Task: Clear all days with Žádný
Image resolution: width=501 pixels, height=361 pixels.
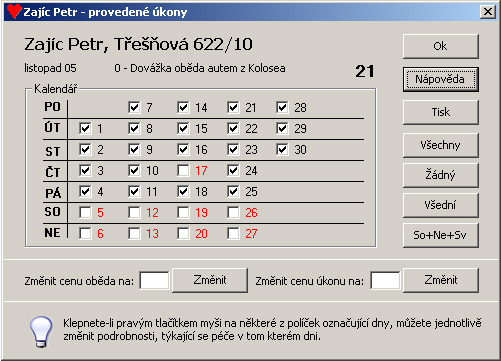Action: pyautogui.click(x=441, y=175)
